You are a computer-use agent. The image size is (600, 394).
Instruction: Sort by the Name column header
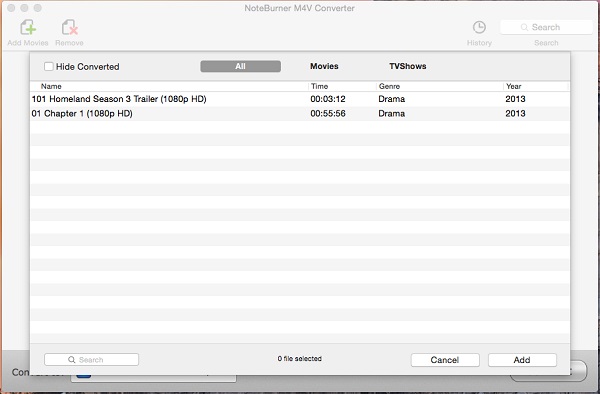(51, 86)
